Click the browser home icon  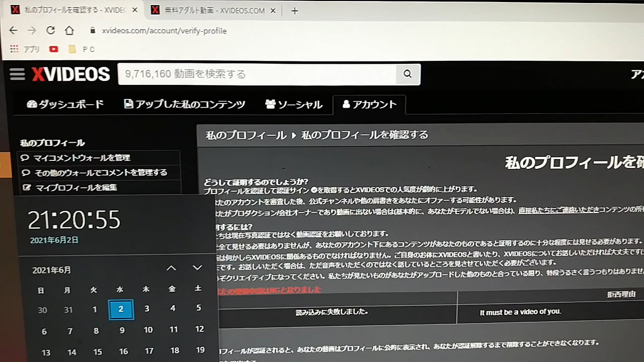point(69,30)
